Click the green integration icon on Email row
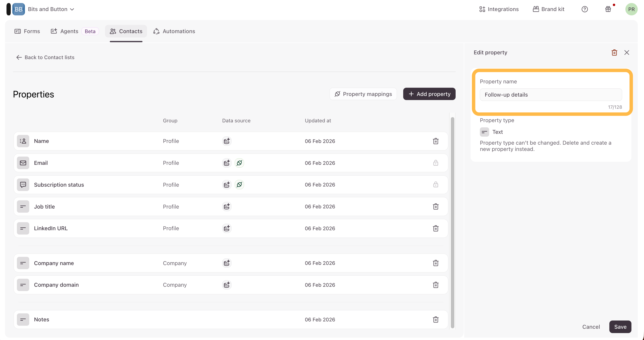The width and height of the screenshot is (644, 340). point(239,163)
